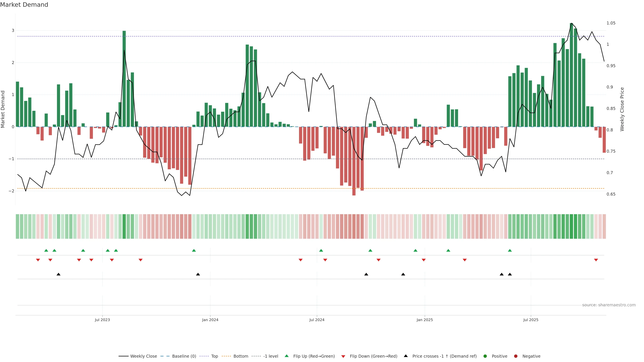Toggle the -1 level legend entry
The width and height of the screenshot is (644, 362).
271,356
